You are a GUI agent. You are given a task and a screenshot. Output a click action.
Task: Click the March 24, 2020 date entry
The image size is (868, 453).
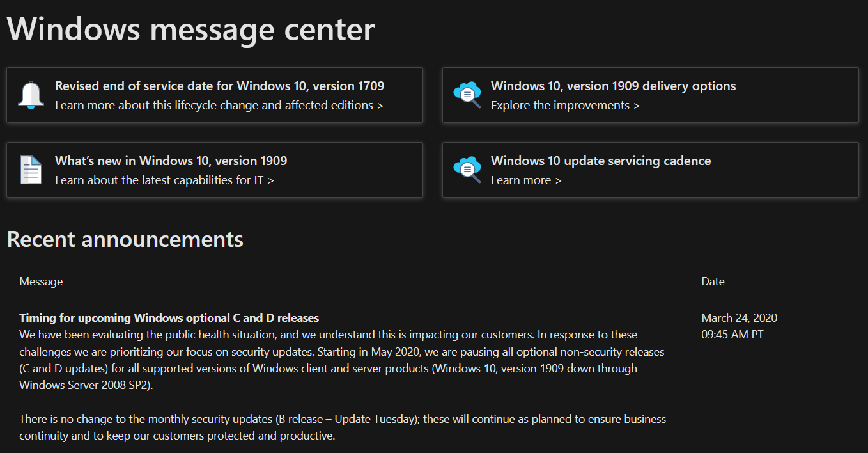point(739,317)
